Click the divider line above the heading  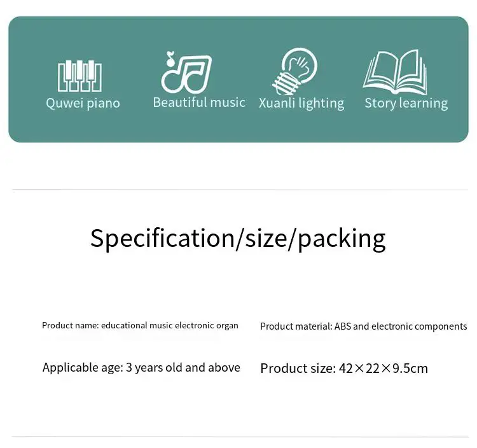click(x=240, y=190)
